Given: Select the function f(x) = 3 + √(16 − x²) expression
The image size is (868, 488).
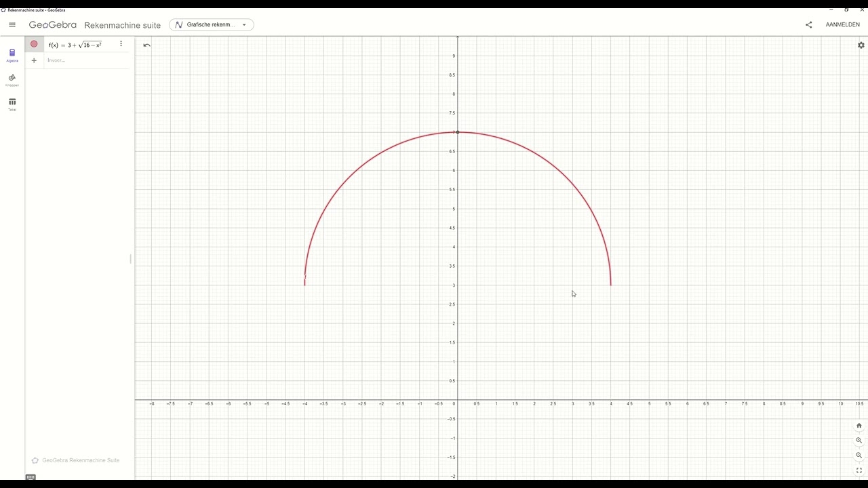Looking at the screenshot, I should pos(75,45).
